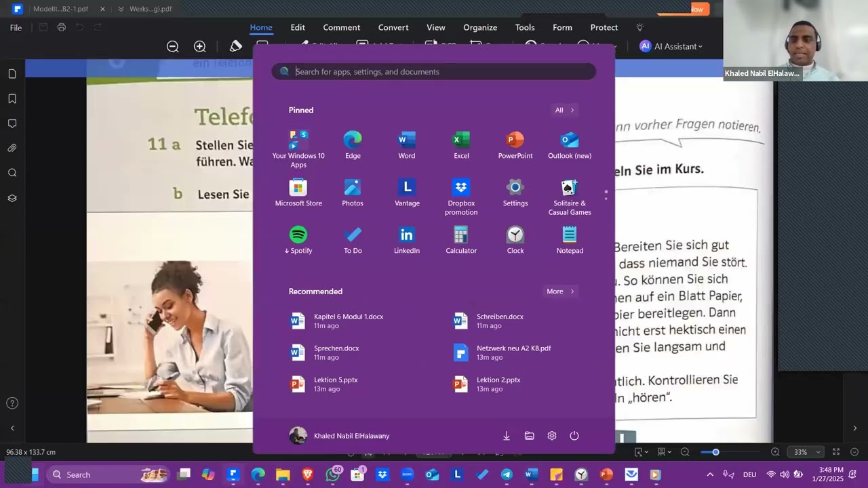Launch the To Do app

353,240
